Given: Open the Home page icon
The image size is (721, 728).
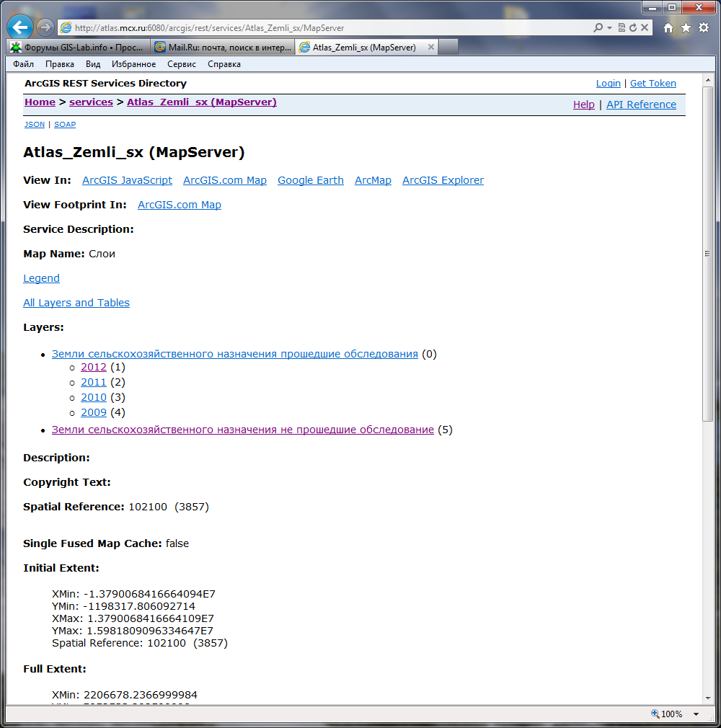Looking at the screenshot, I should click(x=668, y=28).
